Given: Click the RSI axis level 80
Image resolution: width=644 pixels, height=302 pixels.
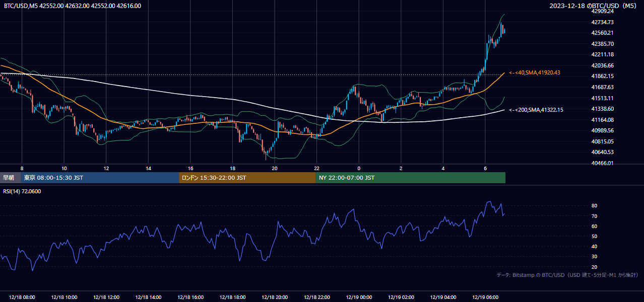Looking at the screenshot, I should [595, 206].
